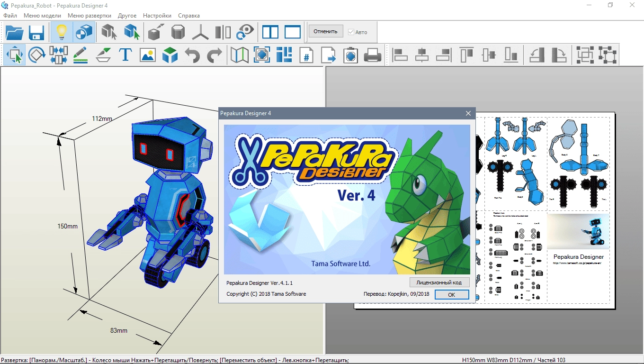Click the align left icon
This screenshot has width=644, height=364.
tap(400, 55)
